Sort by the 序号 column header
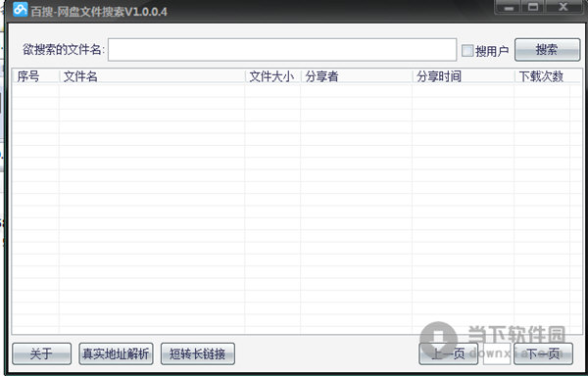The width and height of the screenshot is (588, 376). pos(35,76)
